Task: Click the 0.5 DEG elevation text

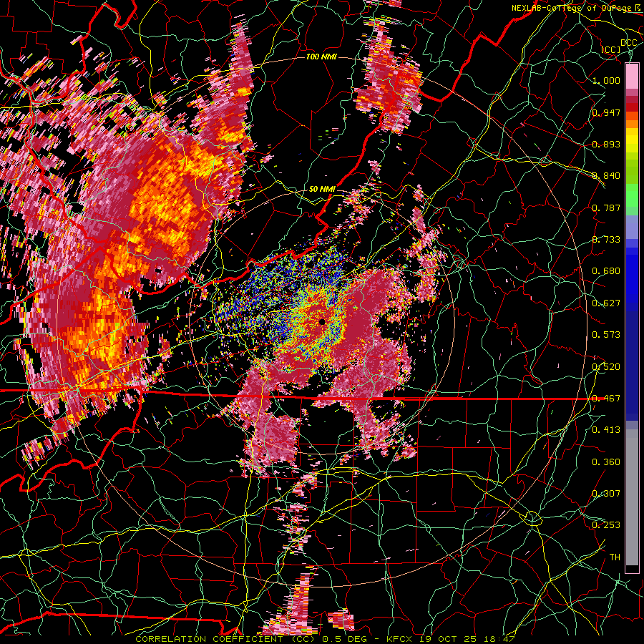Action: (343, 639)
